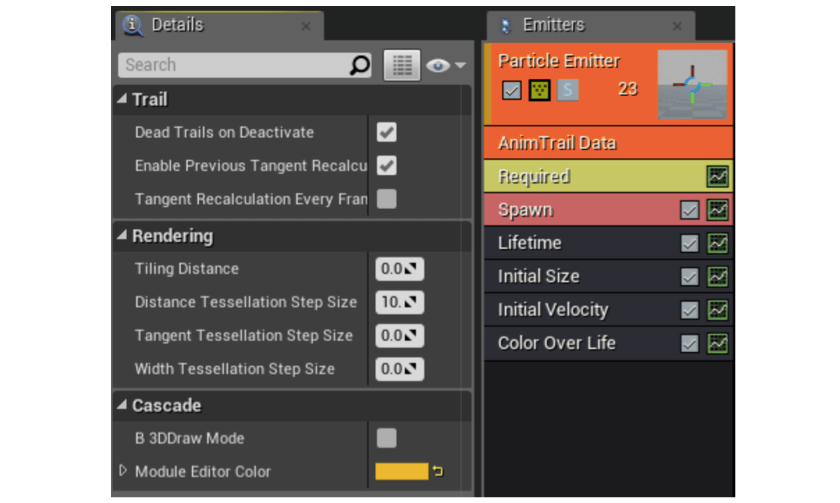Open the eye view options dropdown

point(446,66)
